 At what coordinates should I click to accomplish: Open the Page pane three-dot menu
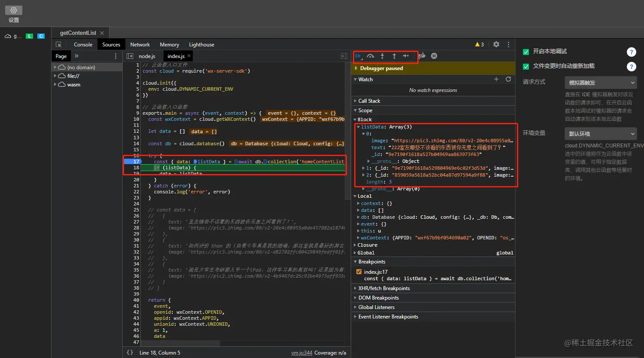[115, 56]
